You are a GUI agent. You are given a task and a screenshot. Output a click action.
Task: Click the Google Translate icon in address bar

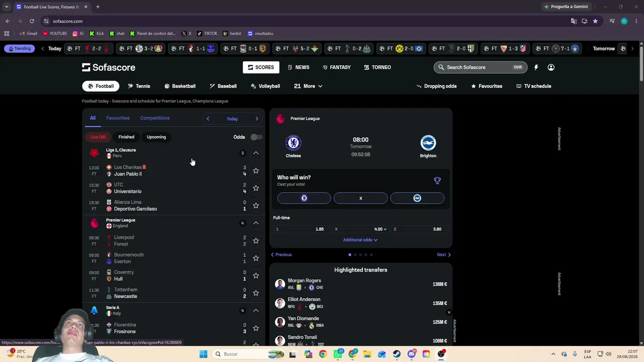click(x=574, y=21)
